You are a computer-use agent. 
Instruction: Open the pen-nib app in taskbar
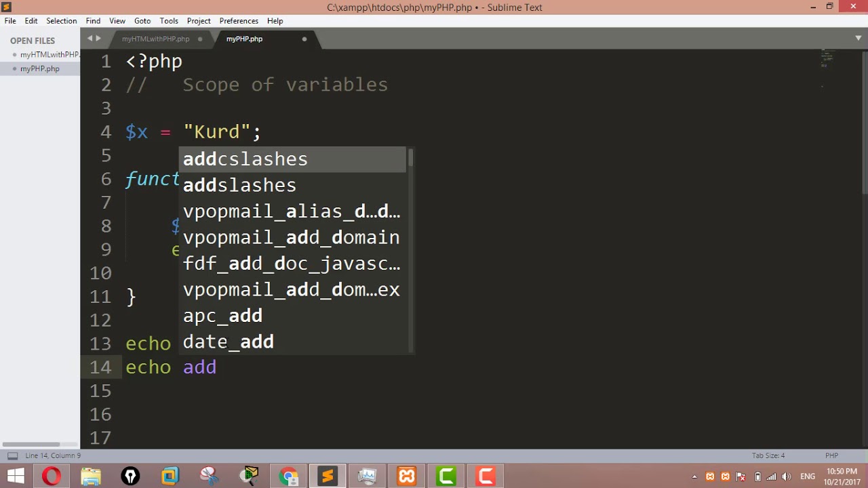130,476
